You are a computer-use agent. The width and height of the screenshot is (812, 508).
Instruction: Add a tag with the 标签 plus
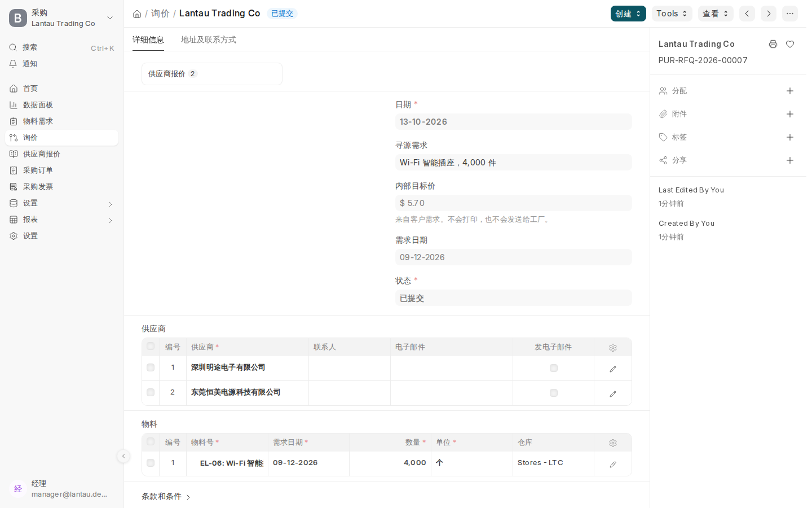click(x=790, y=137)
